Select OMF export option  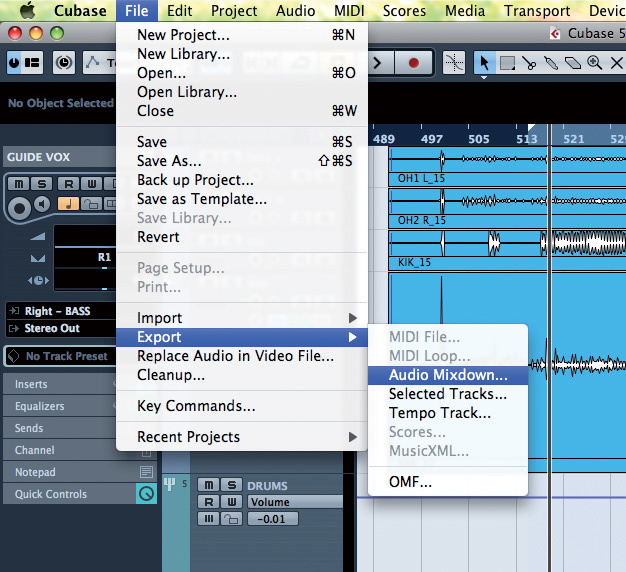[448, 482]
